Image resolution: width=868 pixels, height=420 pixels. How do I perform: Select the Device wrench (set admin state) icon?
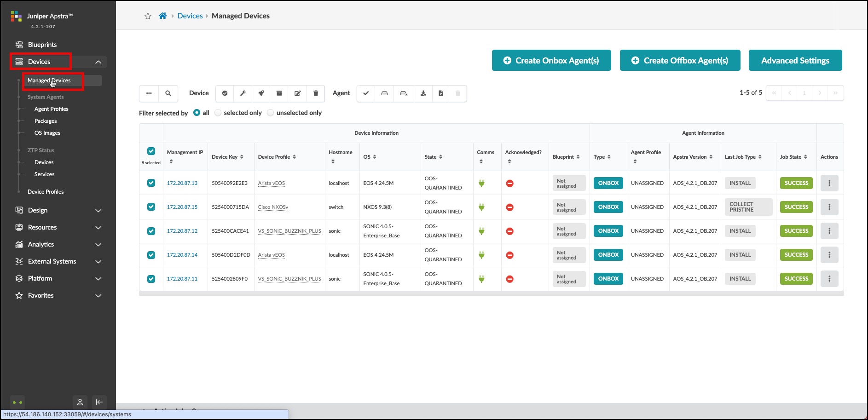pyautogui.click(x=243, y=93)
